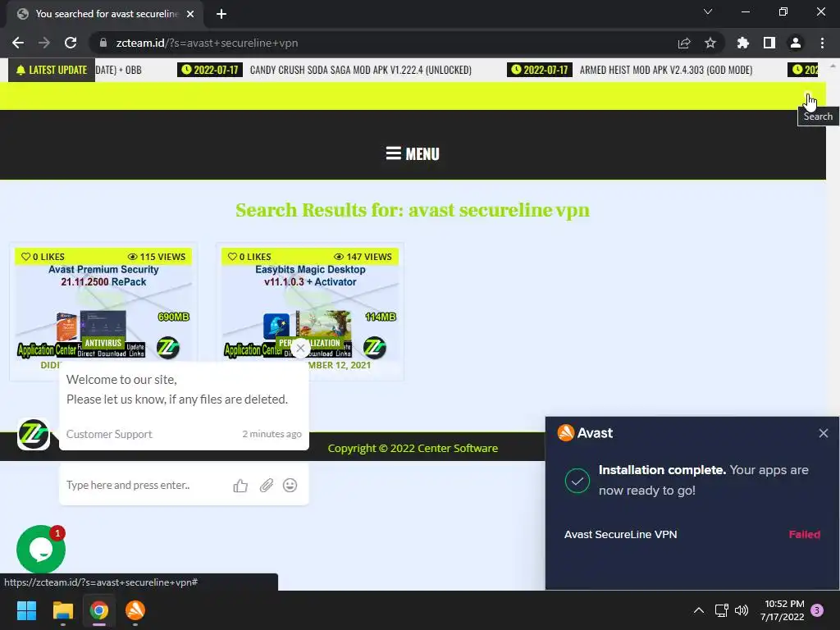840x630 pixels.
Task: Open a new browser tab
Action: [x=221, y=14]
